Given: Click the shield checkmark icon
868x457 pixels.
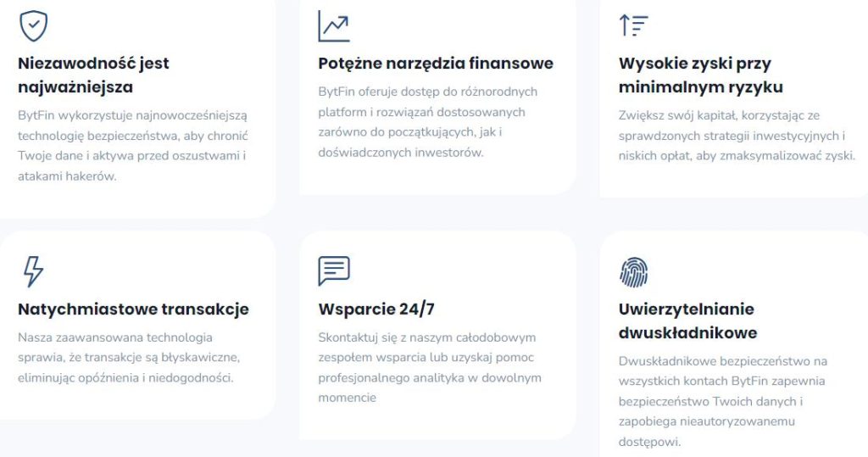Looking at the screenshot, I should (34, 26).
